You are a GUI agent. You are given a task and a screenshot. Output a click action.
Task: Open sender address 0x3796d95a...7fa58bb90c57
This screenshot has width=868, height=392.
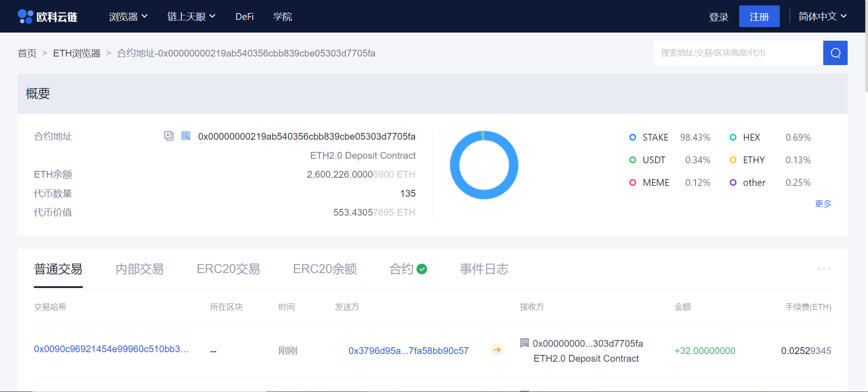click(409, 351)
